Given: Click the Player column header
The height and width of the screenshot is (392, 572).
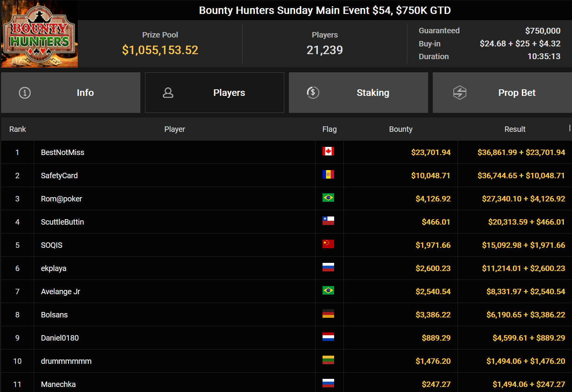Looking at the screenshot, I should tap(174, 129).
